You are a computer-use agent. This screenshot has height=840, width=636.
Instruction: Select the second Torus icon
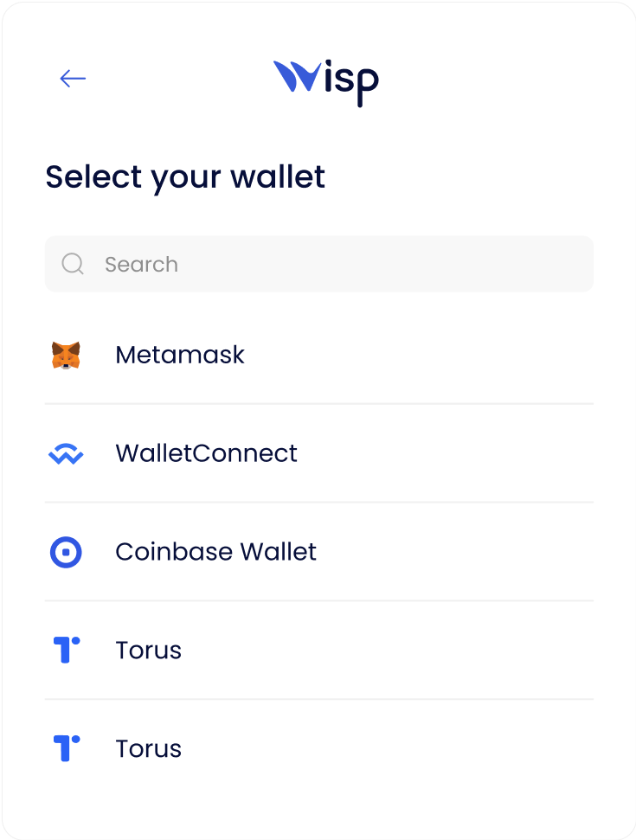click(x=68, y=747)
